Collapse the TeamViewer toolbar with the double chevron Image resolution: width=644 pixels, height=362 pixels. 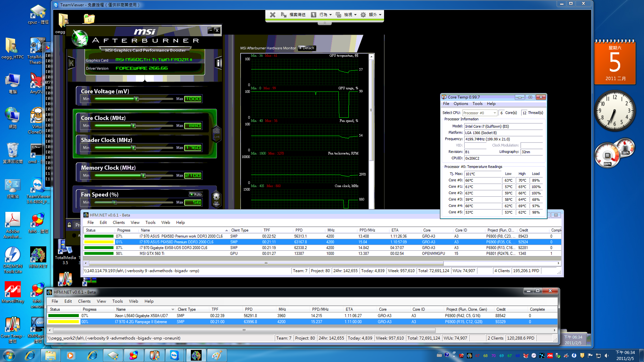point(325,23)
